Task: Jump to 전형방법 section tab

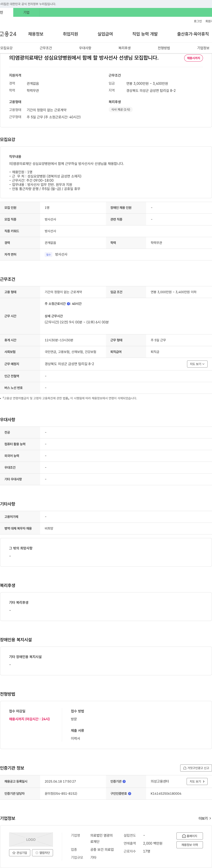Action: 164,48
